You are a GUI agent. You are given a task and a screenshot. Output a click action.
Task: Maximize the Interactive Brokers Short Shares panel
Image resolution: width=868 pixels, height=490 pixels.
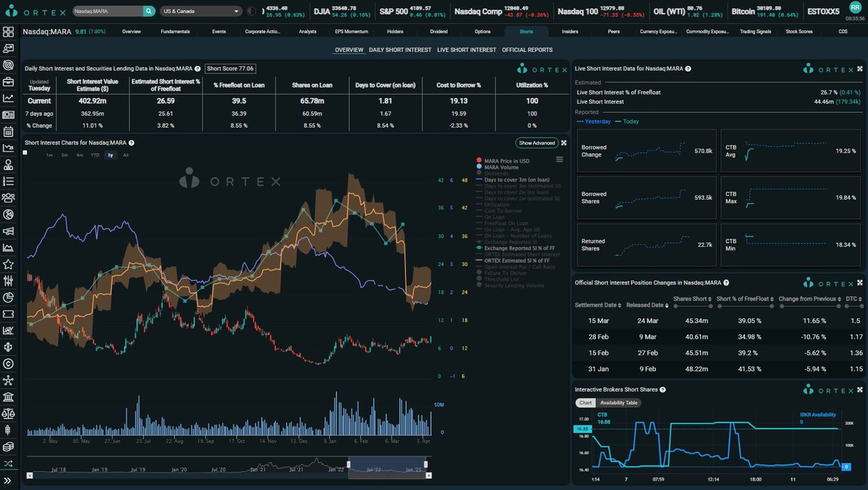point(860,389)
